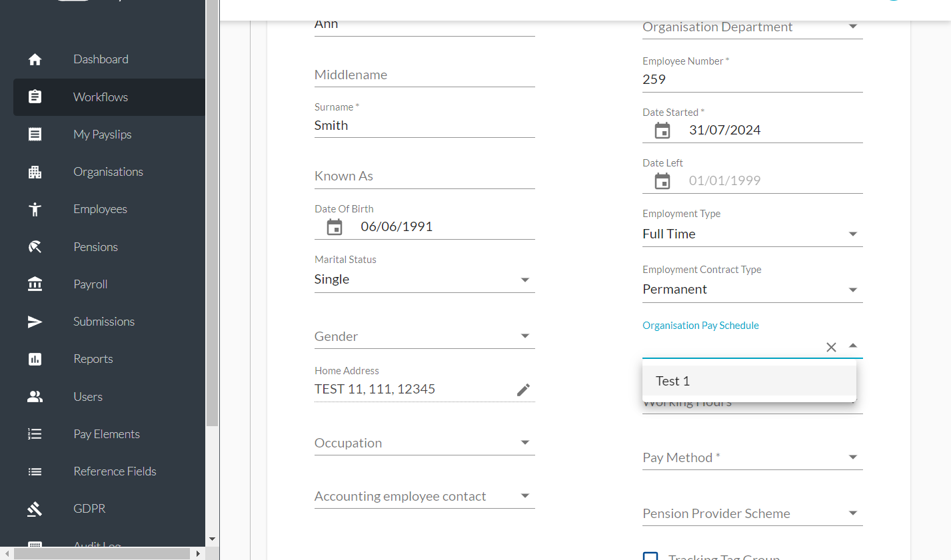Click the Dashboard home icon
This screenshot has height=560, width=951.
[x=35, y=59]
